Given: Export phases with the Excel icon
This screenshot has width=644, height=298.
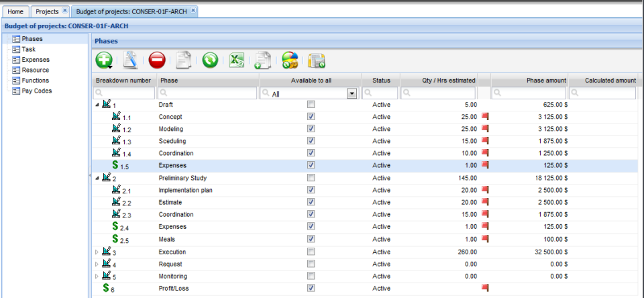Looking at the screenshot, I should 237,60.
